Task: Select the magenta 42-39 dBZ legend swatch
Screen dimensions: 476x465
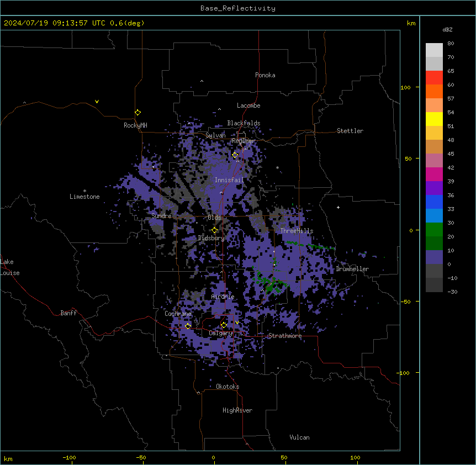Action: [434, 174]
